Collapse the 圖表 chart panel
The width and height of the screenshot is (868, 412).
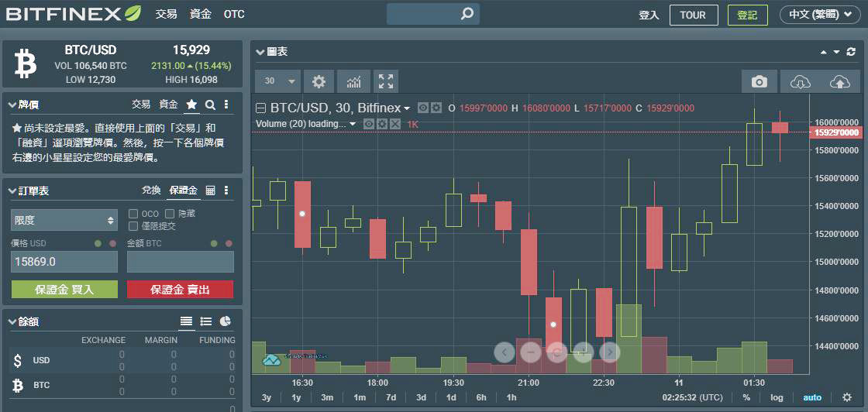pyautogui.click(x=260, y=52)
